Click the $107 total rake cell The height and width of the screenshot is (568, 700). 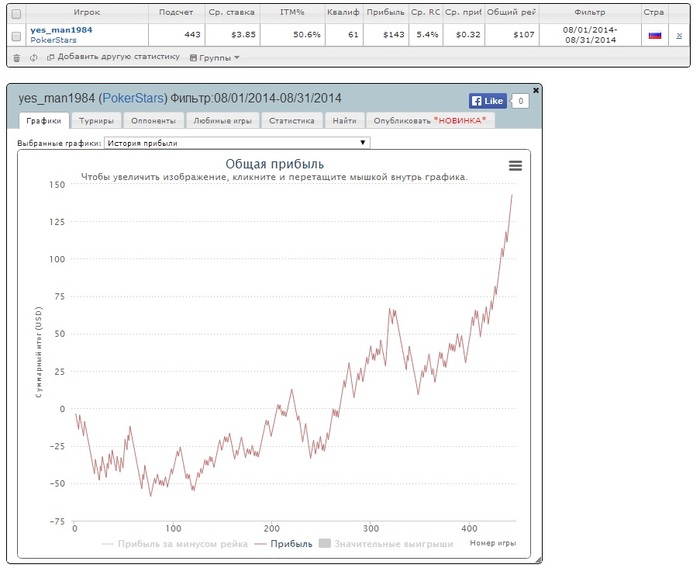tap(512, 34)
